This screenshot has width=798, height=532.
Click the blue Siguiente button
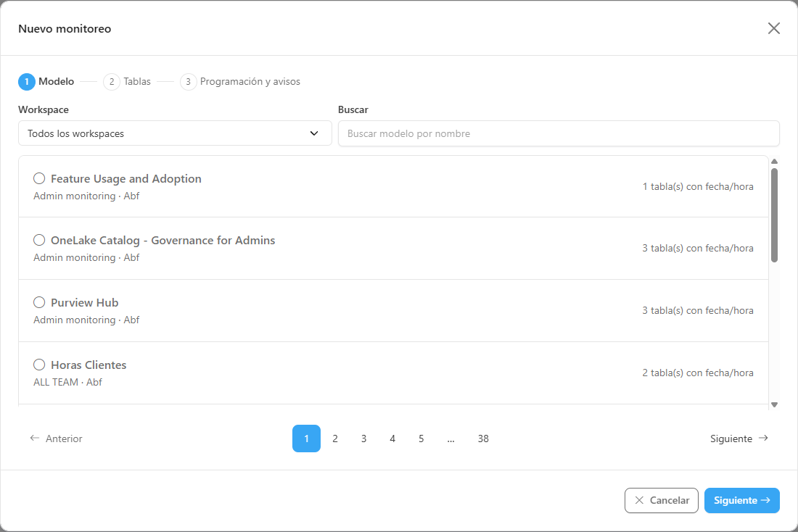pos(741,500)
